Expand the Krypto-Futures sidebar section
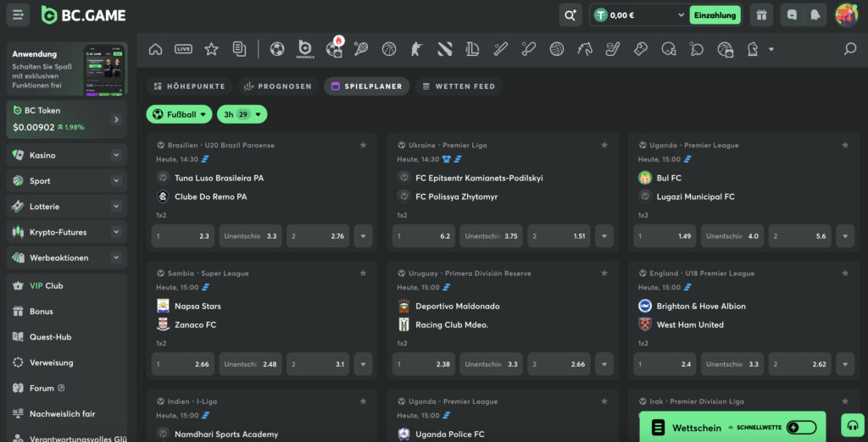Screen dimensions: 868x442 (116, 232)
